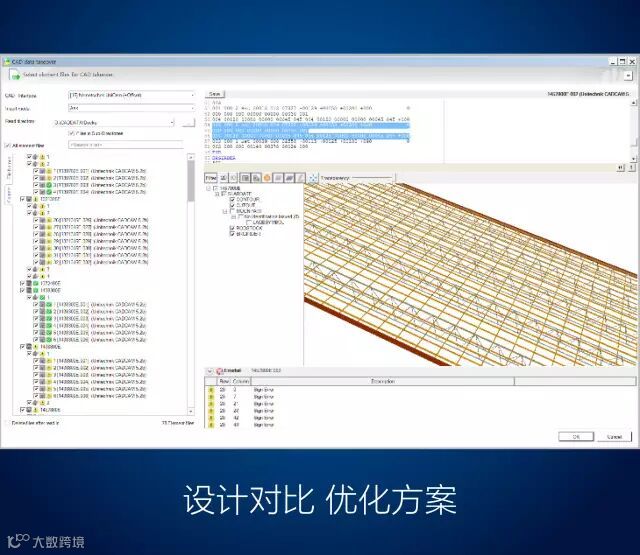Viewport: 640px width, 555px height.
Task: Click the toolbar icon just left of the orange circle
Action: 256,178
